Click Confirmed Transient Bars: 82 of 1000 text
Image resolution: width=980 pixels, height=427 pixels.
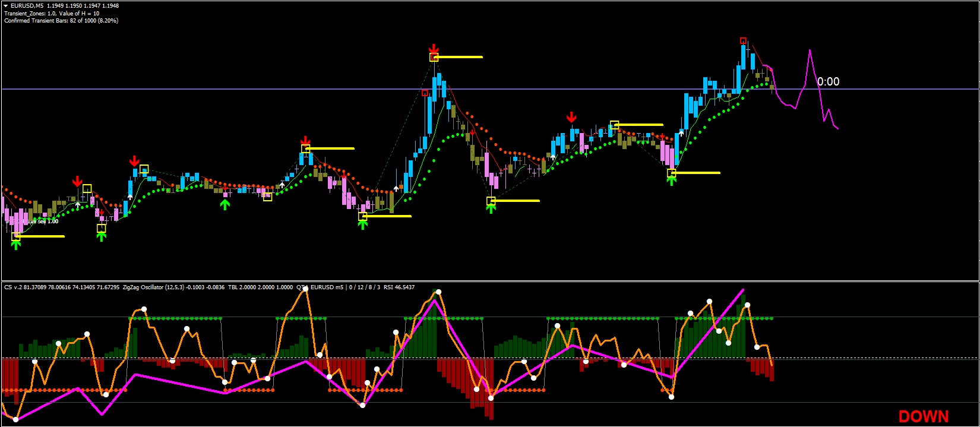61,20
